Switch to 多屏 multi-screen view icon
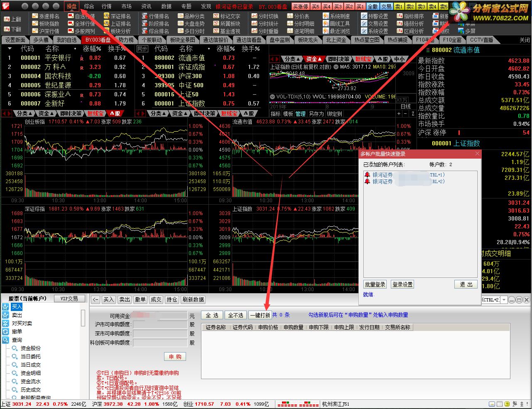Screen dimensions: 532x409 point(466,31)
